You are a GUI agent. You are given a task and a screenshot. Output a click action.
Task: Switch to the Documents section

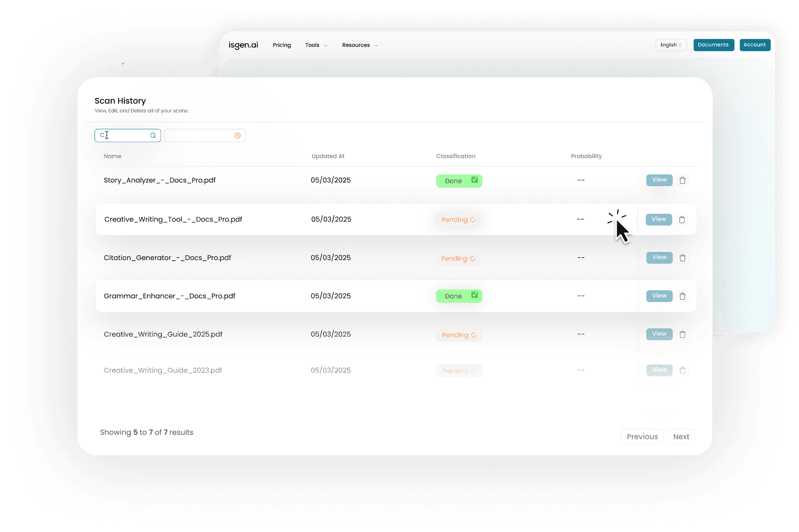pyautogui.click(x=713, y=45)
